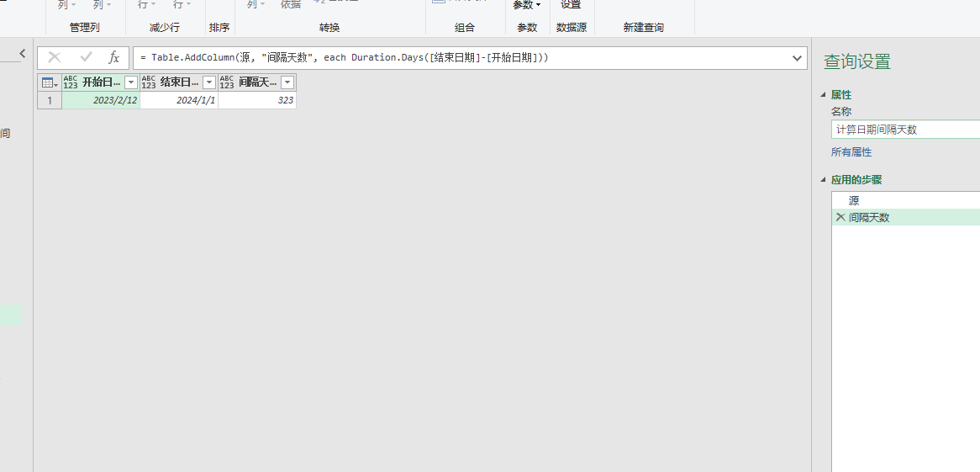Viewport: 980px width, 472px height.
Task: Select the 间隔天数 column header
Action: pyautogui.click(x=257, y=82)
